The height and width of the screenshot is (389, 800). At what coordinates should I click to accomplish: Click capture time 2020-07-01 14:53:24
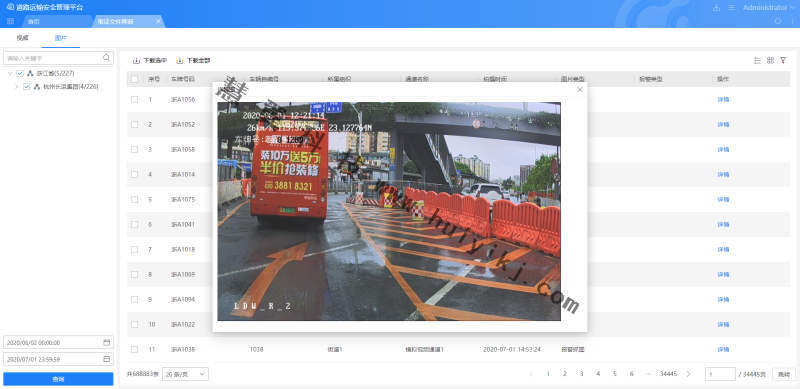click(512, 350)
